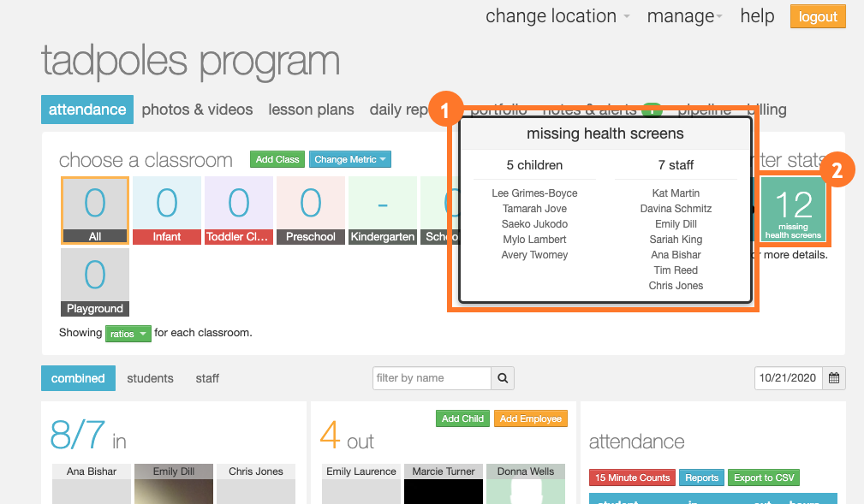
Task: Open the "Change Metric" dropdown
Action: (349, 159)
